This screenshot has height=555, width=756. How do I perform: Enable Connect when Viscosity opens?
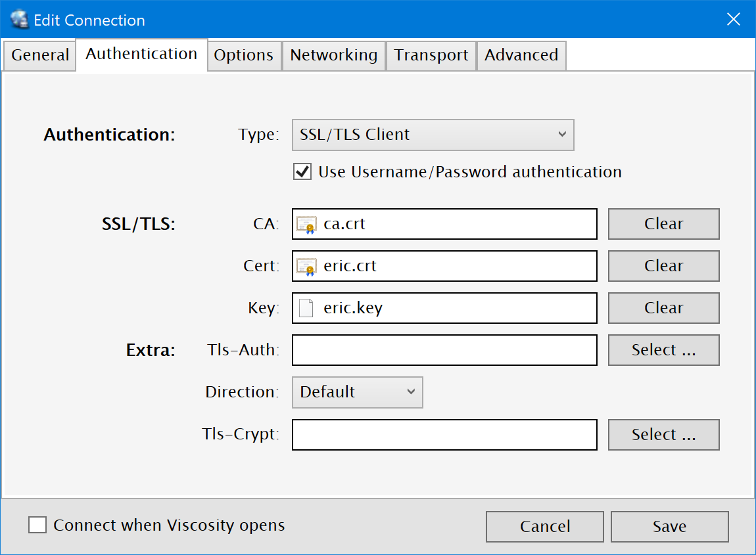[37, 525]
